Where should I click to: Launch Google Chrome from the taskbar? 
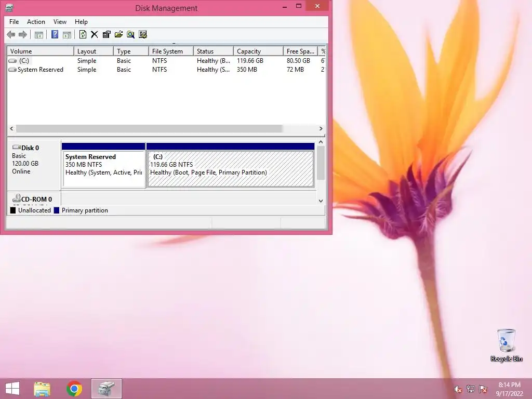pyautogui.click(x=74, y=389)
